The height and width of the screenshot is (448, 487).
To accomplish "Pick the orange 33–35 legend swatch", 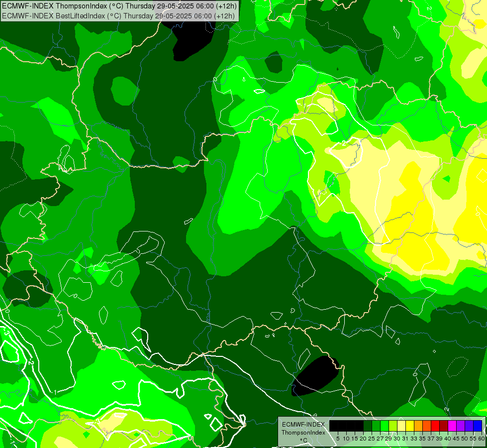I will coord(418,426).
